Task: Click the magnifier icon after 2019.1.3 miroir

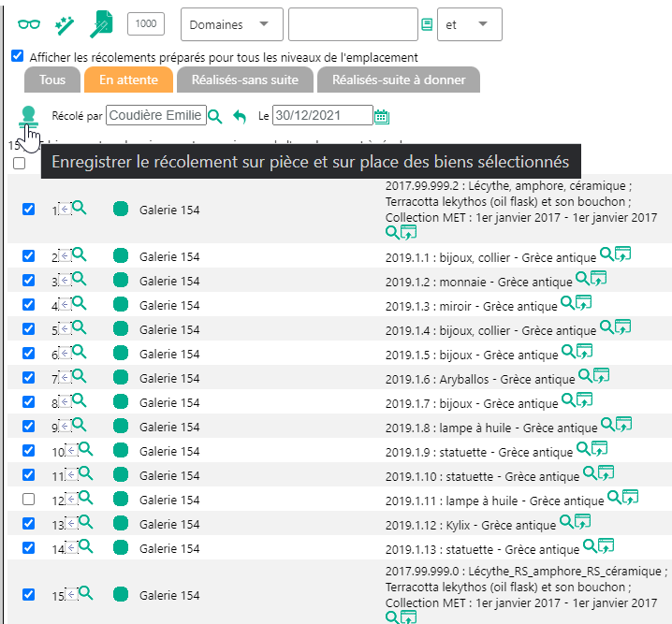Action: click(567, 303)
